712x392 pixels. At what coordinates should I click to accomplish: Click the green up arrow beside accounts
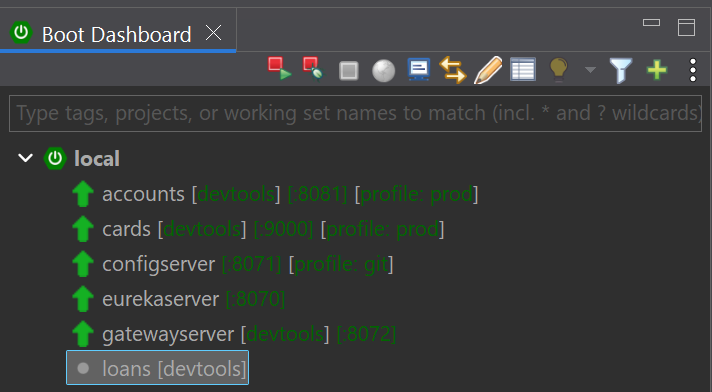(83, 194)
